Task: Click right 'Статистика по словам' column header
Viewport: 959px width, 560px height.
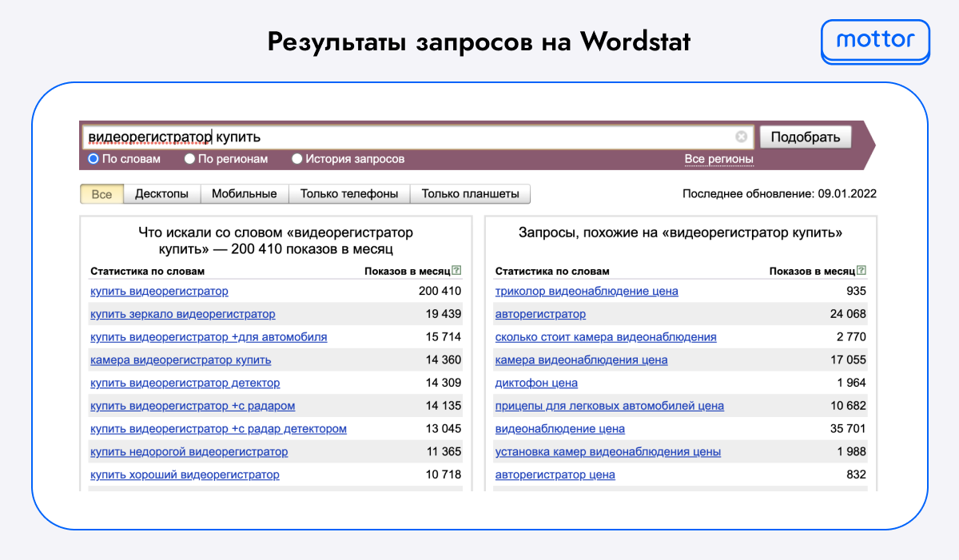Action: (552, 271)
